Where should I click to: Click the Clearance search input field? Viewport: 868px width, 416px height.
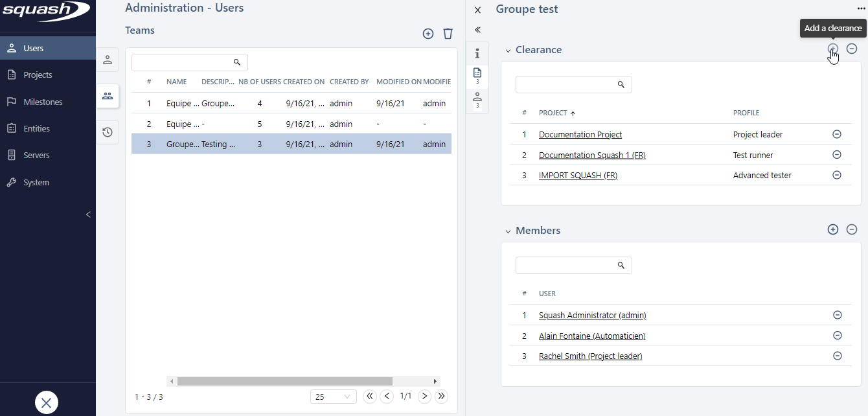(x=565, y=84)
